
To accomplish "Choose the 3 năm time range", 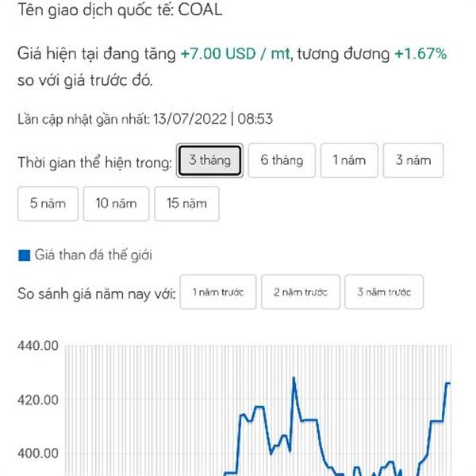I will [x=413, y=160].
